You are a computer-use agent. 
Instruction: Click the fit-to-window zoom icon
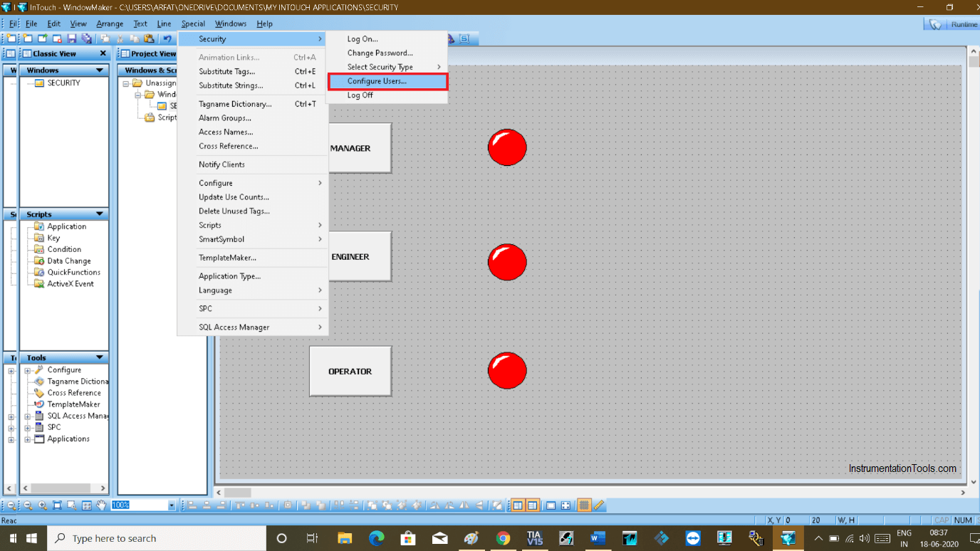pos(58,505)
